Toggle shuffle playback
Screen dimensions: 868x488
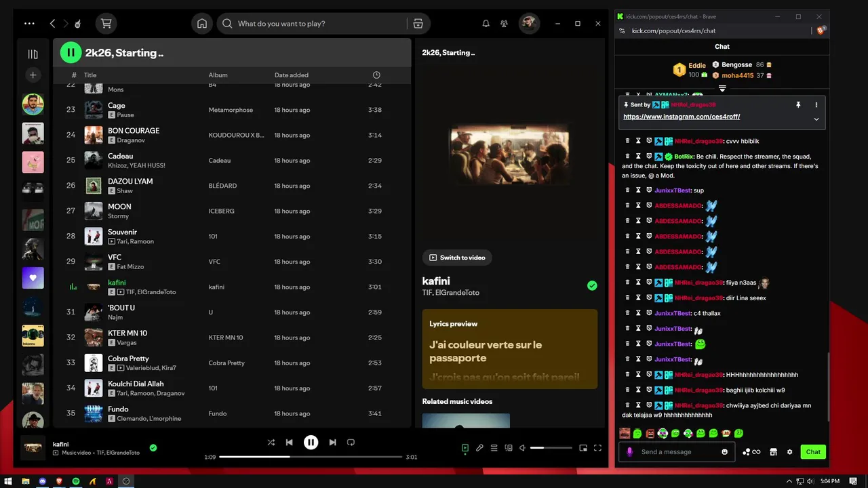[271, 443]
